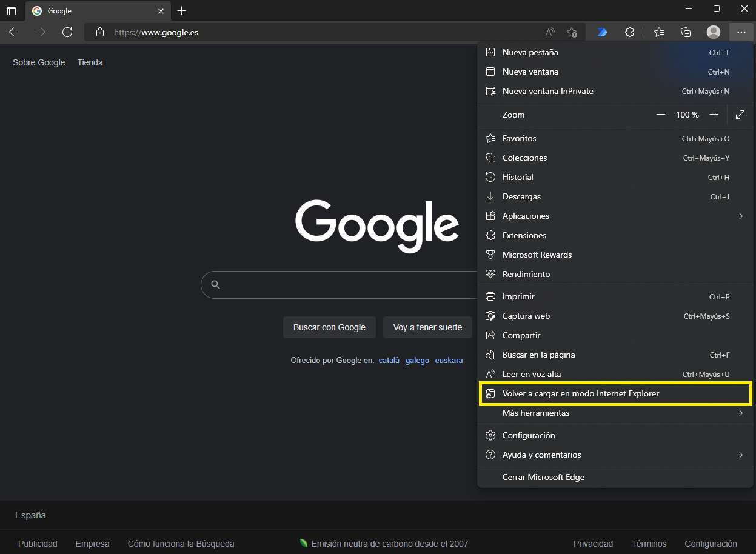The width and height of the screenshot is (756, 554).
Task: Click Emisión neutra de carbono link
Action: pos(384,544)
